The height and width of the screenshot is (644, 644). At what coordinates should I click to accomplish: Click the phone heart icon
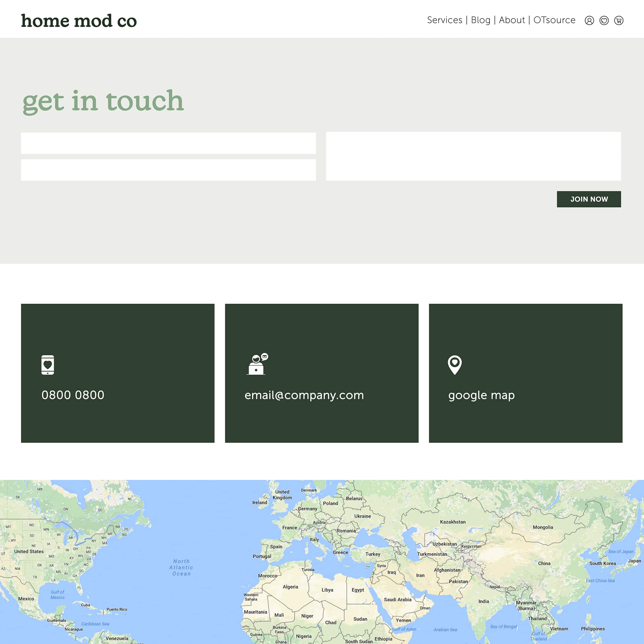(48, 365)
